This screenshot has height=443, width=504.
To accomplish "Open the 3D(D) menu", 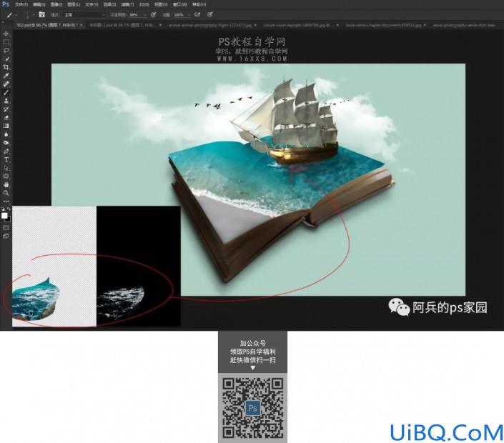I will click(144, 4).
